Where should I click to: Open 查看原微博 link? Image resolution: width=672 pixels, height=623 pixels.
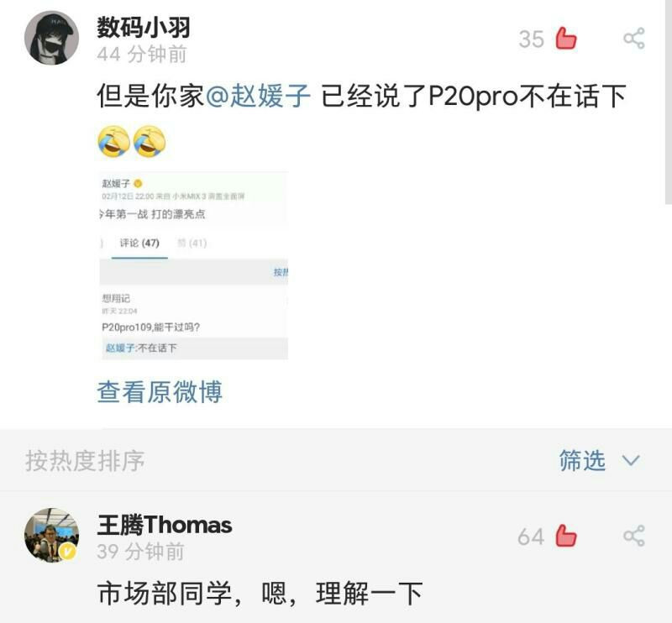coord(160,391)
